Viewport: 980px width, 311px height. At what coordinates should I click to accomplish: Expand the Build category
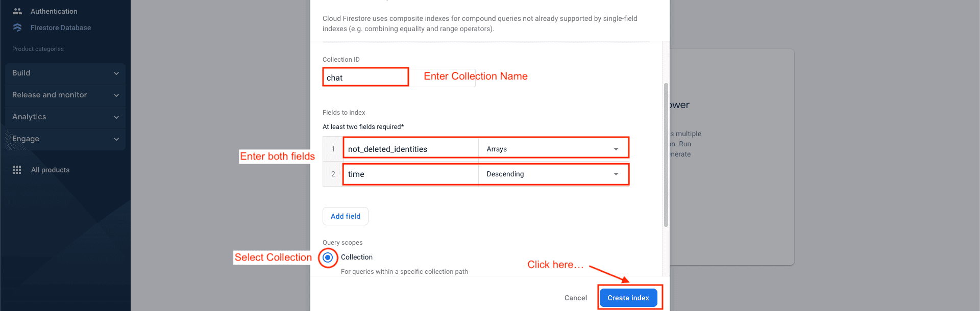pos(65,73)
